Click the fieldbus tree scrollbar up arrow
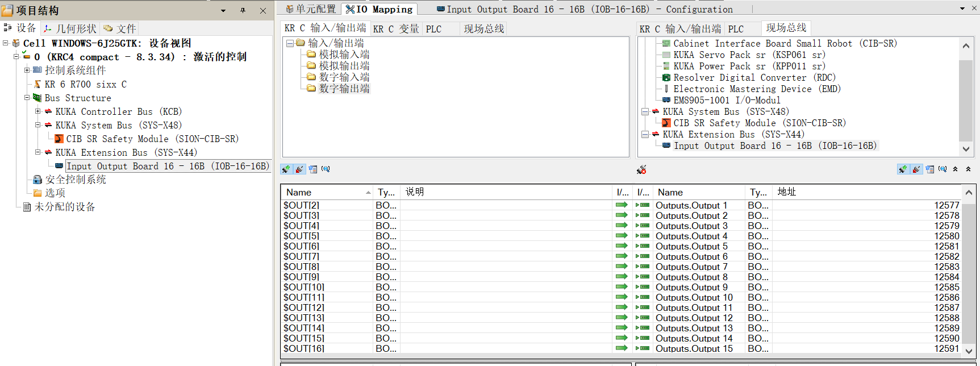This screenshot has height=366, width=980. click(x=966, y=45)
